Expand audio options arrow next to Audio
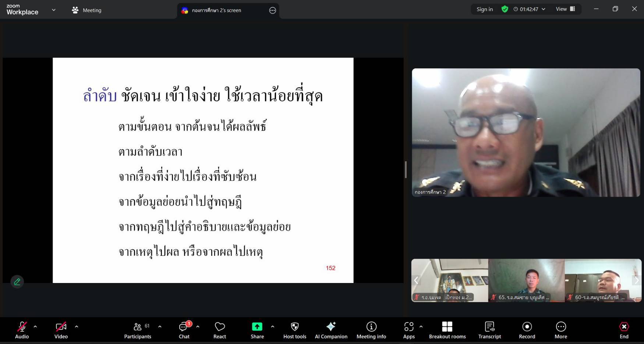Screen dimensions: 644x344 click(35, 326)
